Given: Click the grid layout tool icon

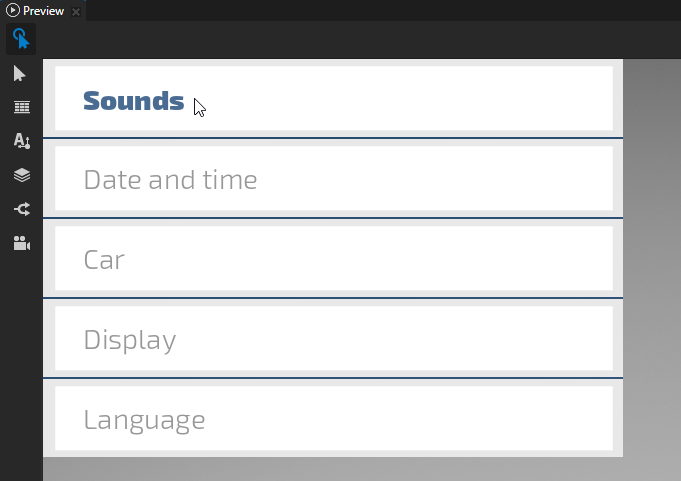Looking at the screenshot, I should 21,107.
